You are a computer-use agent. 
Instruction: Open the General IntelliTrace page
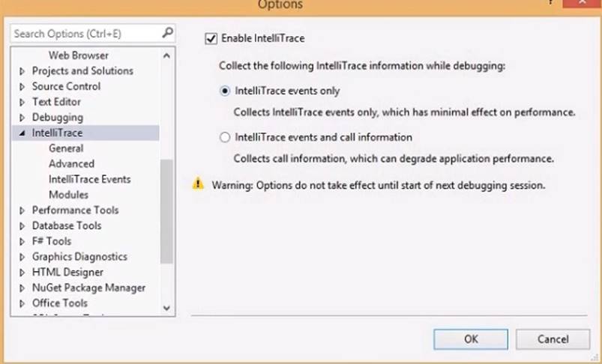coord(66,148)
